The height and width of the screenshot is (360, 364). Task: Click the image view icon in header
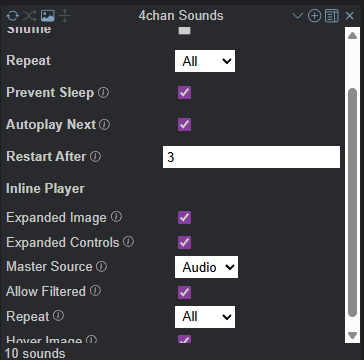(x=47, y=16)
